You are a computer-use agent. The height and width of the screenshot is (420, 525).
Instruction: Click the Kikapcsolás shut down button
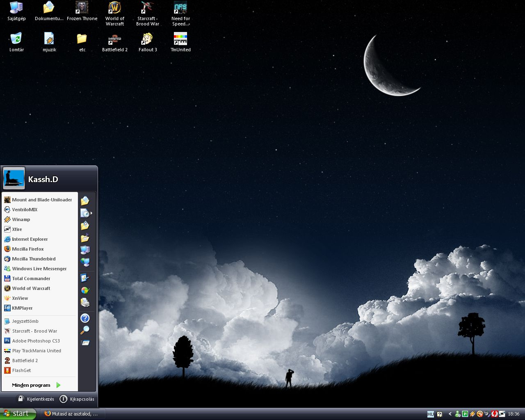point(77,399)
